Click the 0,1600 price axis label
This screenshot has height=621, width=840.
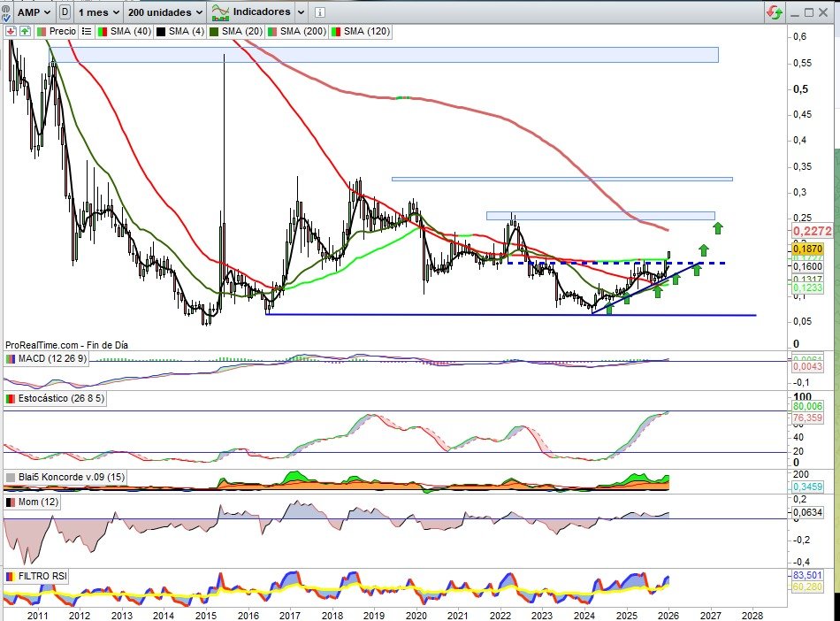pos(807,267)
